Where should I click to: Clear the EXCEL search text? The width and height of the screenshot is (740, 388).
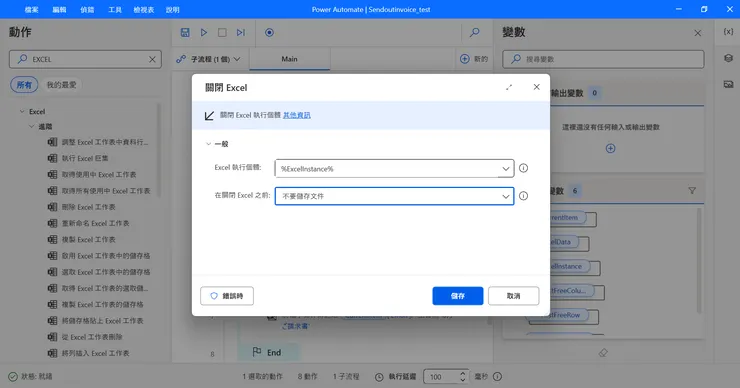click(152, 59)
